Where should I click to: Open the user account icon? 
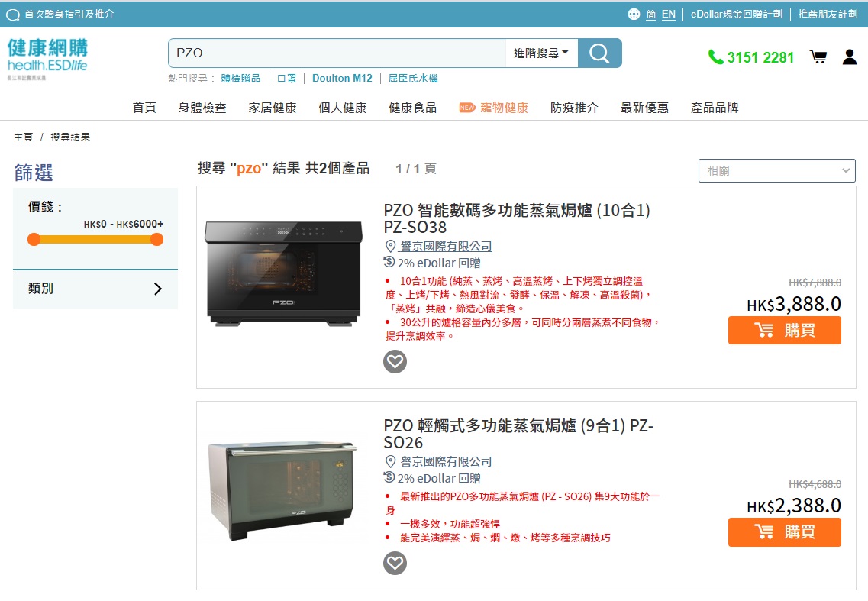pos(849,57)
